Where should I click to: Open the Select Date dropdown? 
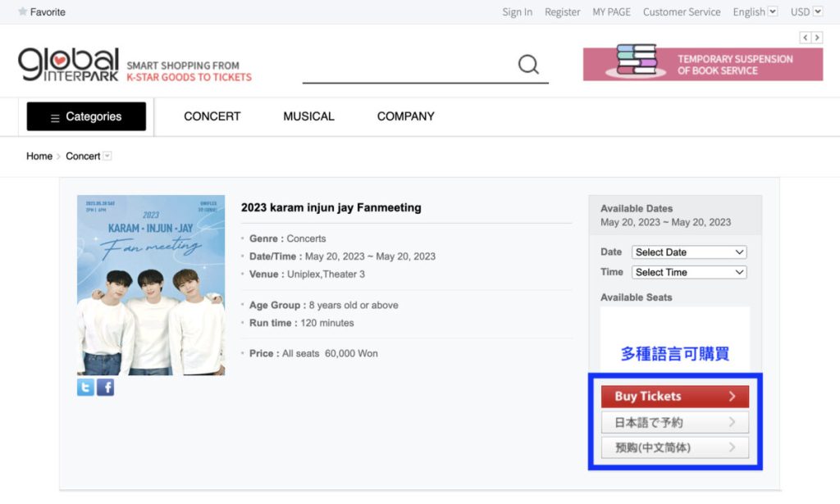point(688,252)
